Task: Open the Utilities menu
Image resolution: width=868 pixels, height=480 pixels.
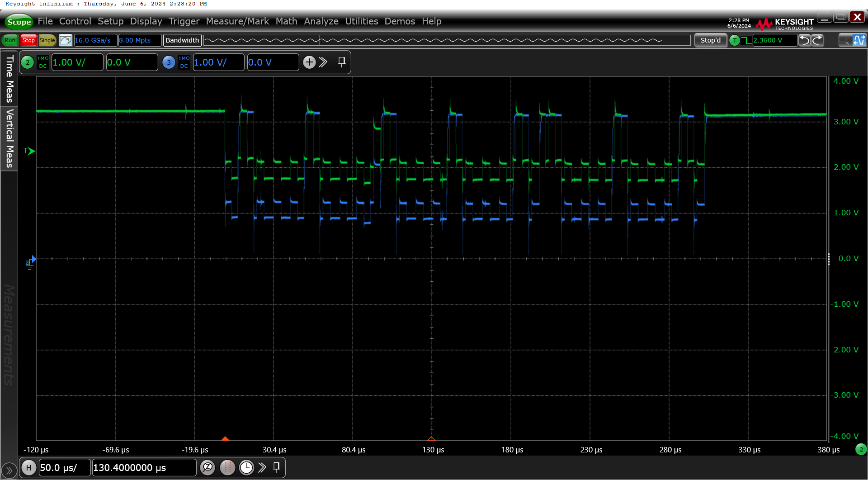Action: 362,21
